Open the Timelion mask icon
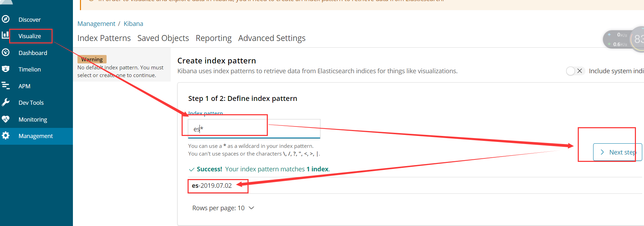The width and height of the screenshot is (644, 226). coord(6,69)
